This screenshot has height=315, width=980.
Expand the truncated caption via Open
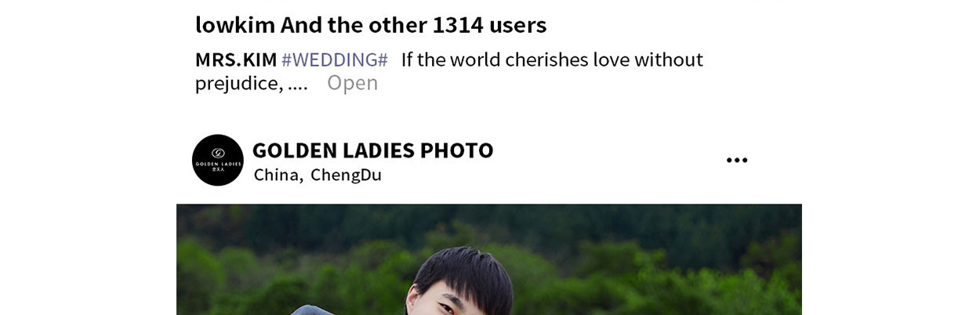click(352, 83)
